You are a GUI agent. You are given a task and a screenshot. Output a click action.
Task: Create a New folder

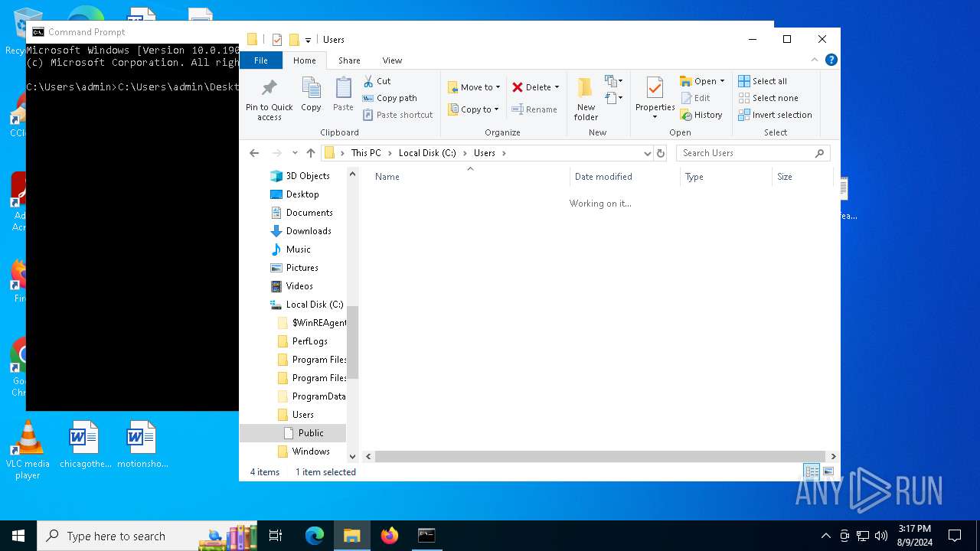coord(586,99)
